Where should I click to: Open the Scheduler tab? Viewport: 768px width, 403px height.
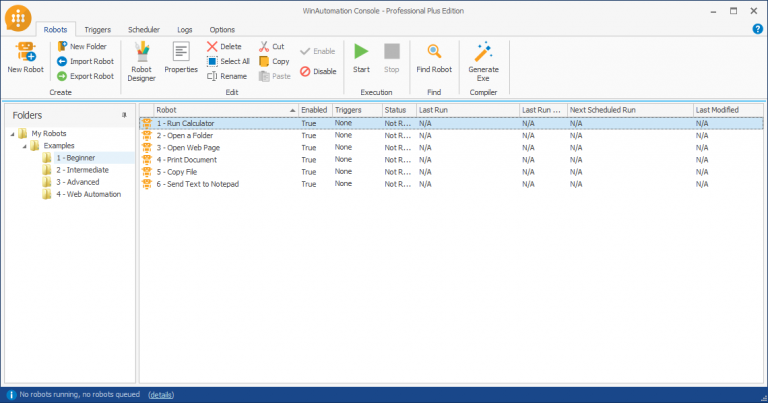pyautogui.click(x=144, y=29)
